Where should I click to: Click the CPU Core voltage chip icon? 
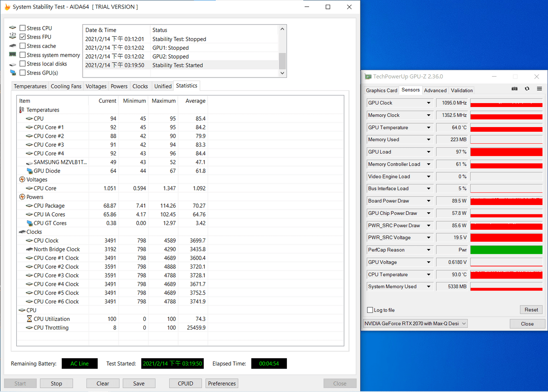[30, 188]
